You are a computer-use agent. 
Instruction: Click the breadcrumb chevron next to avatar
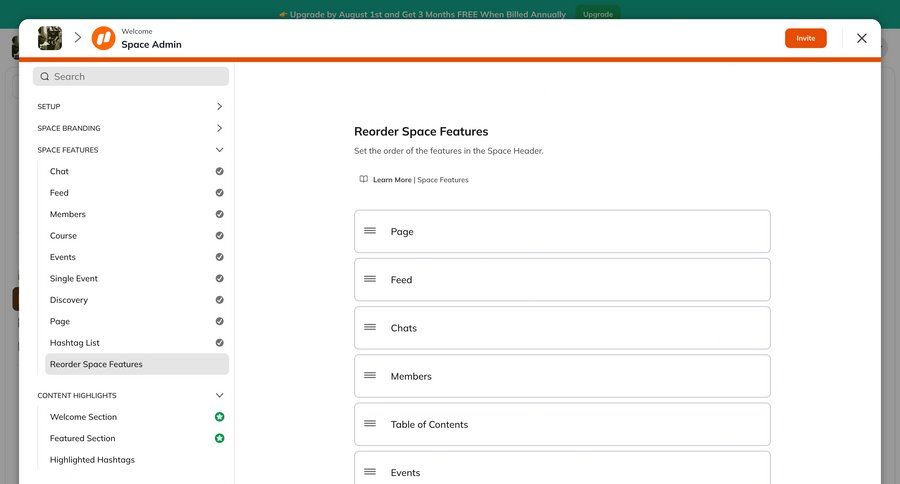[77, 38]
